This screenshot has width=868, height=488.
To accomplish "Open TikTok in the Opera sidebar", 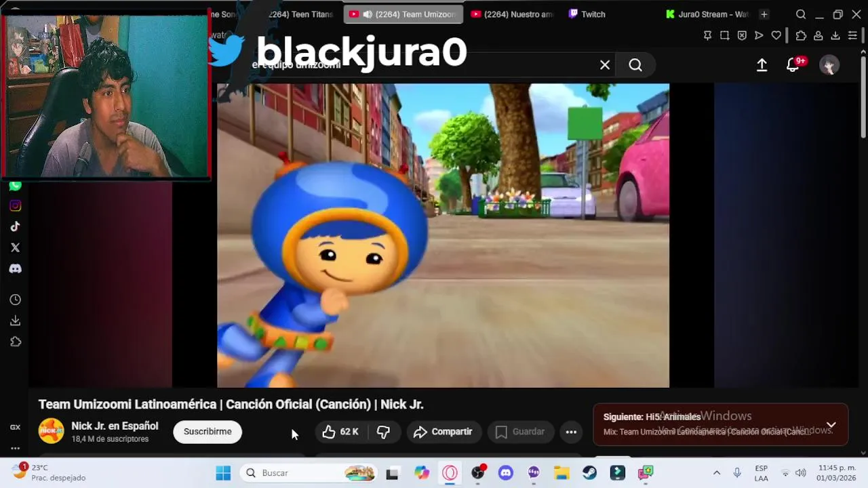I will coord(15,226).
